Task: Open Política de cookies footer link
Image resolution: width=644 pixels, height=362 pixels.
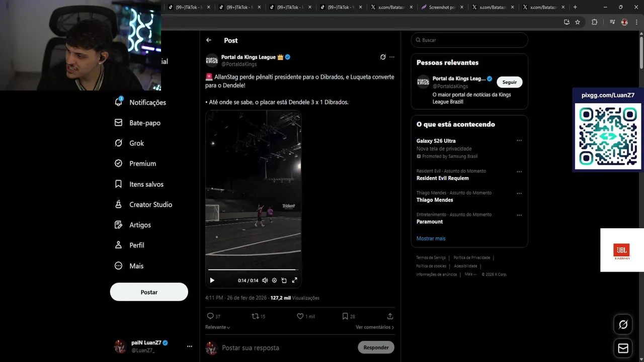Action: [431, 266]
